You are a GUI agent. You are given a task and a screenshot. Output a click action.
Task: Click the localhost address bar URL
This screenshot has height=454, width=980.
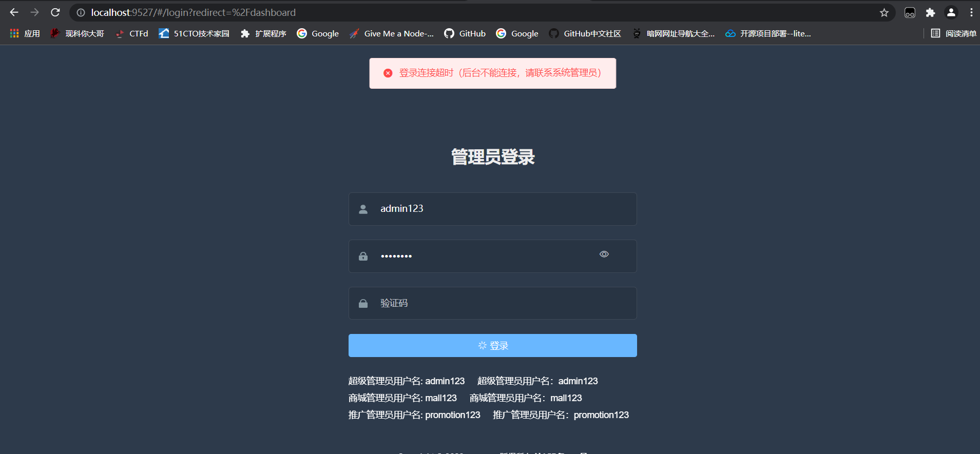194,12
